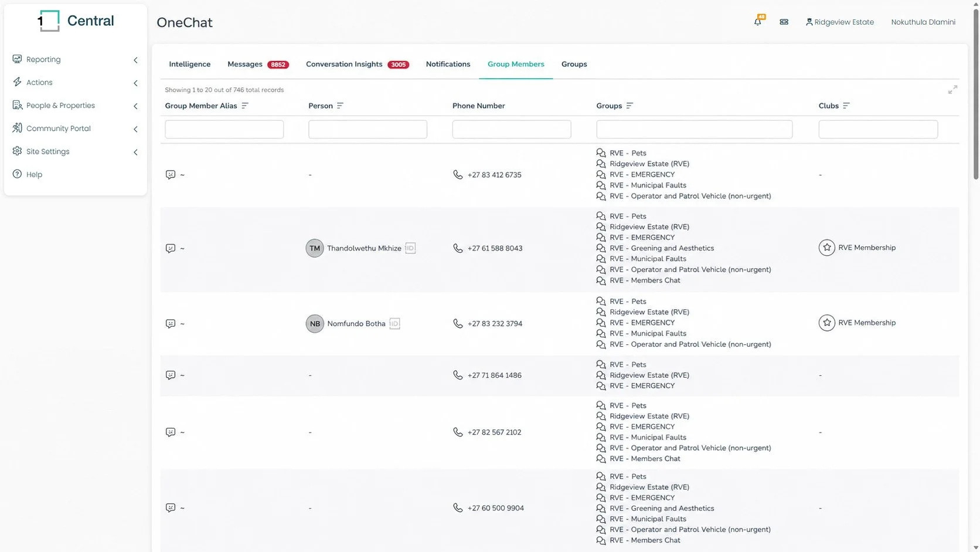Image resolution: width=980 pixels, height=552 pixels.
Task: Click star icon of Thandolwethu's RVE Membership
Action: click(826, 248)
